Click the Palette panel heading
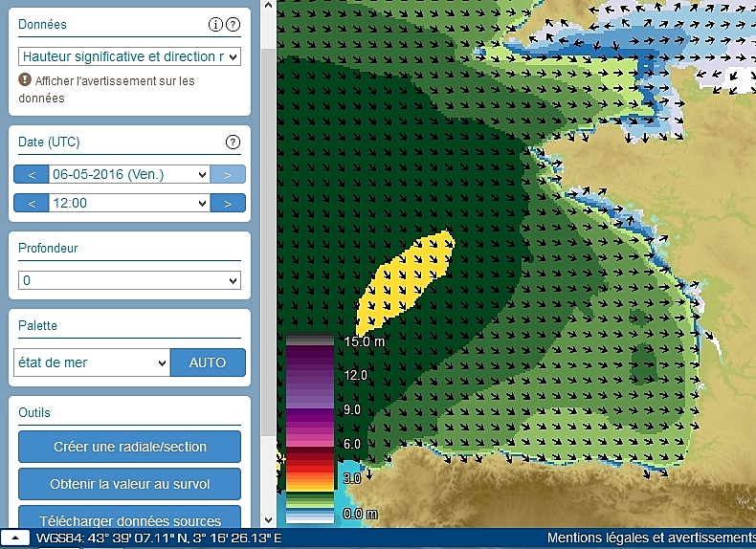 37,325
